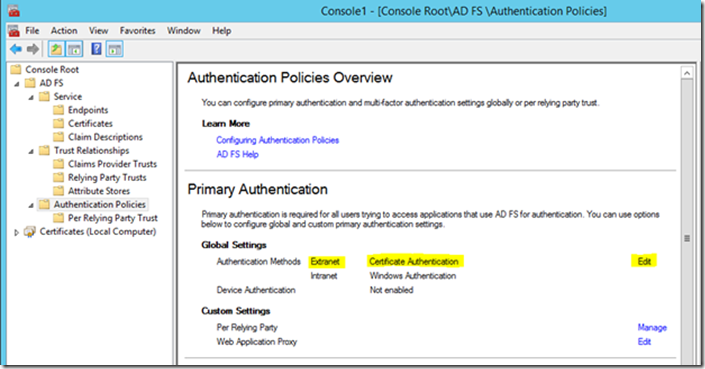Collapse the AD FS tree node
Viewport: 705px width, 369px height.
[17, 84]
